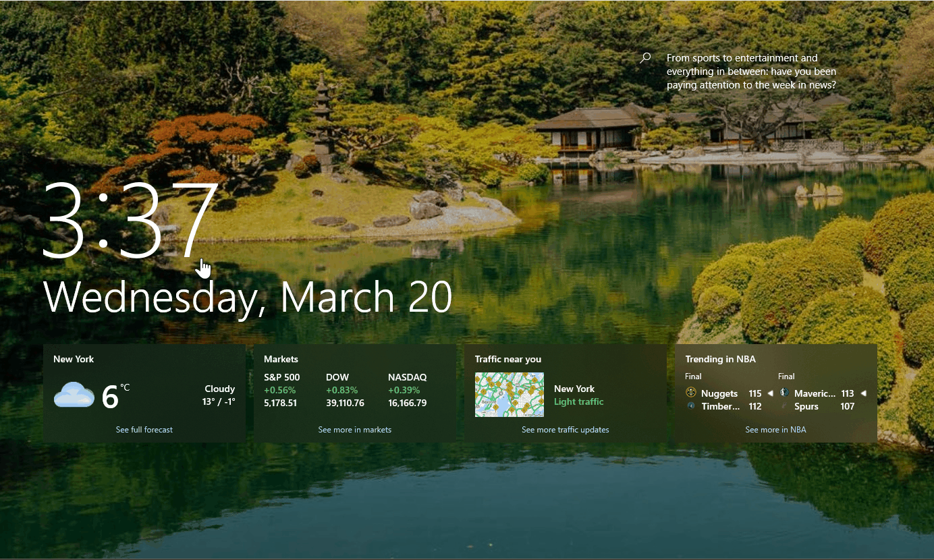Open See more in NBA
Screen dimensions: 934x560
[775, 429]
